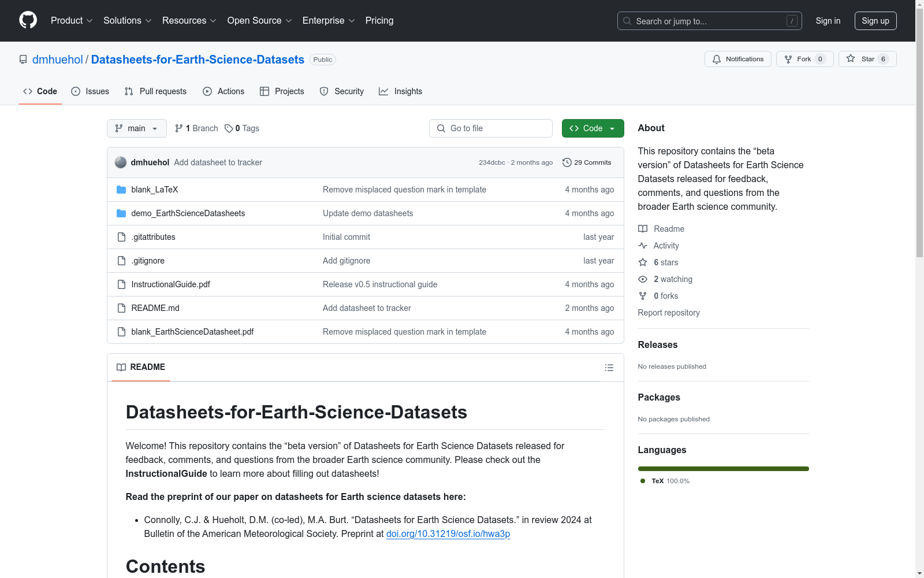Click the README.md file icon
This screenshot has width=924, height=578.
(x=121, y=308)
